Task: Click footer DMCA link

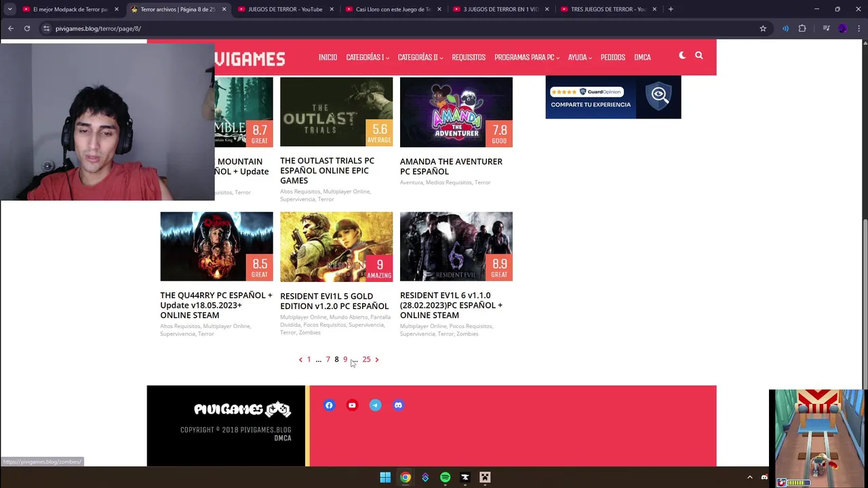Action: point(283,439)
